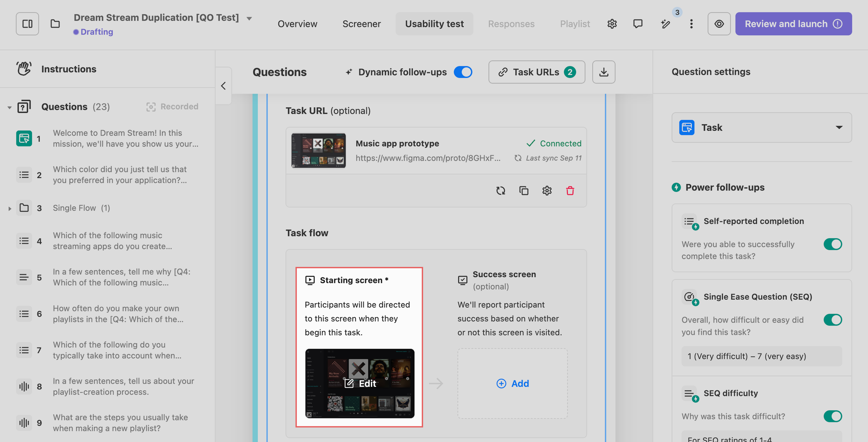The image size is (868, 442).
Task: Toggle off Single Ease Question (SEQ)
Action: coord(832,320)
